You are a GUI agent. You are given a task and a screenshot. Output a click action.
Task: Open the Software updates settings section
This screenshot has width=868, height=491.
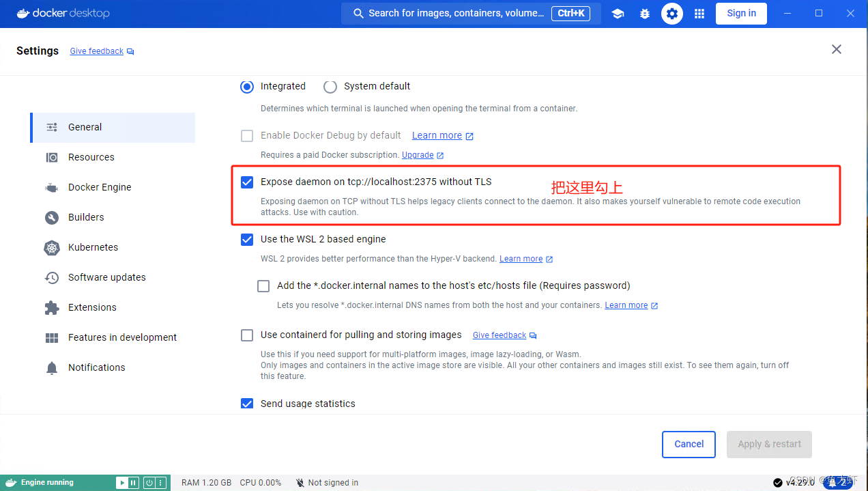(113, 277)
